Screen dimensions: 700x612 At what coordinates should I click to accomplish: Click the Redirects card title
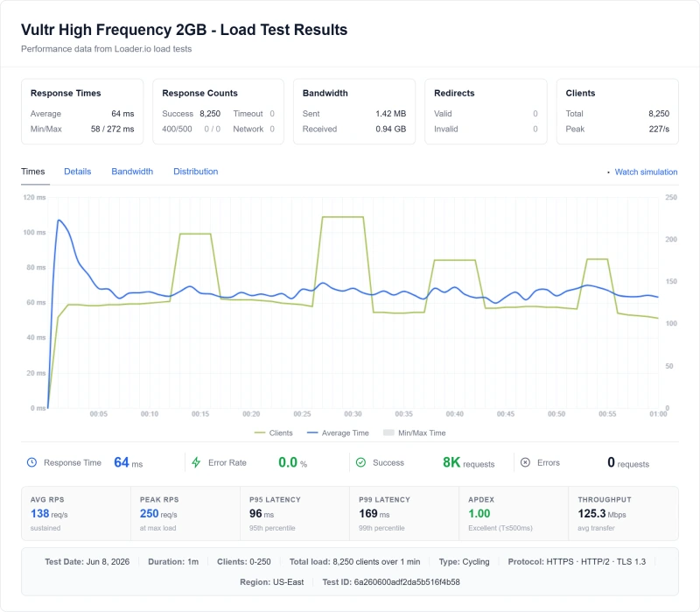[x=454, y=93]
